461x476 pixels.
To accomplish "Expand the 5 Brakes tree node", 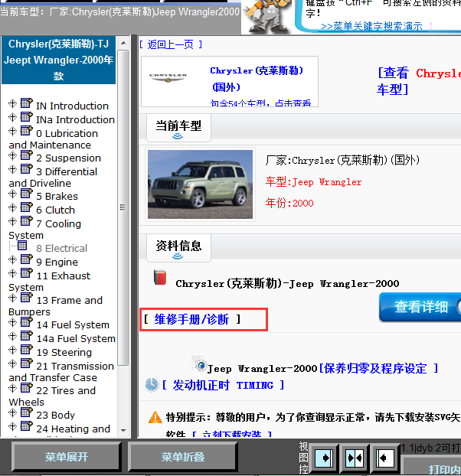I will click(x=12, y=194).
